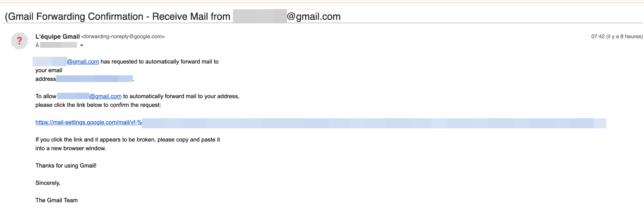Click the "your email" text line
644x212 pixels.
pos(49,71)
